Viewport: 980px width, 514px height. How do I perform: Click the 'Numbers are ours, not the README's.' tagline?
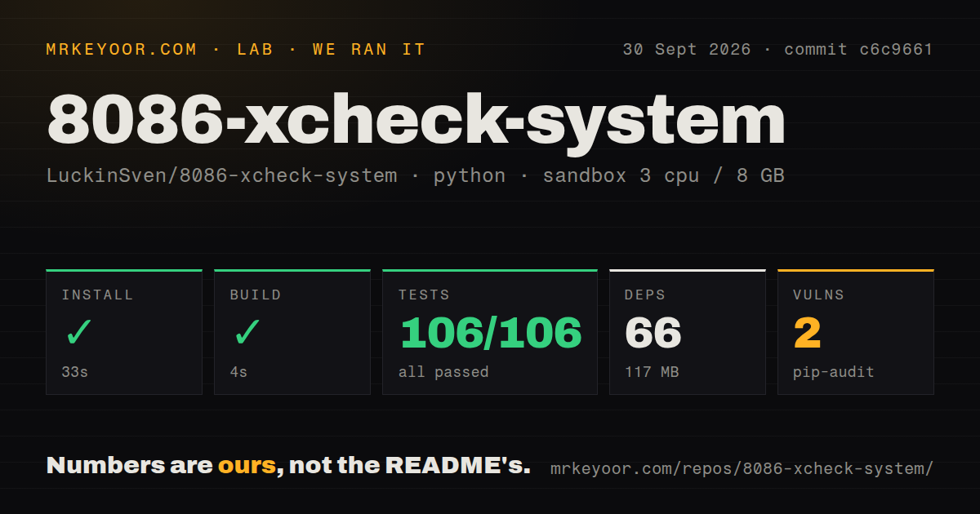288,466
